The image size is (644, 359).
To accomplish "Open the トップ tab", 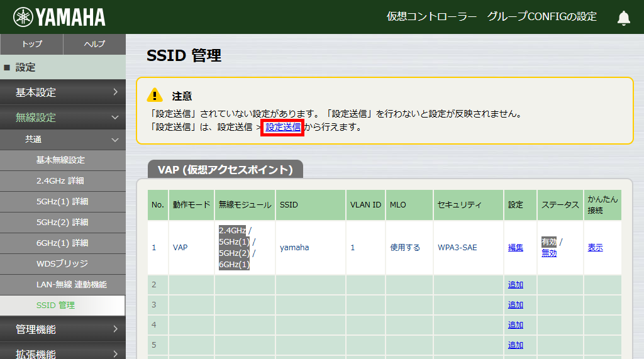I will pyautogui.click(x=31, y=44).
